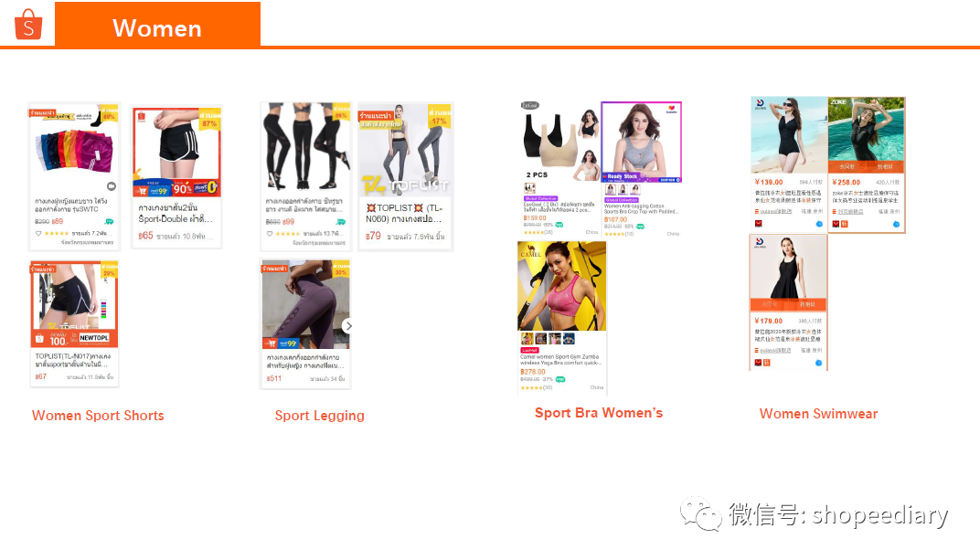The height and width of the screenshot is (560, 980).
Task: Open the Camel pink sports bra image
Action: tap(562, 286)
